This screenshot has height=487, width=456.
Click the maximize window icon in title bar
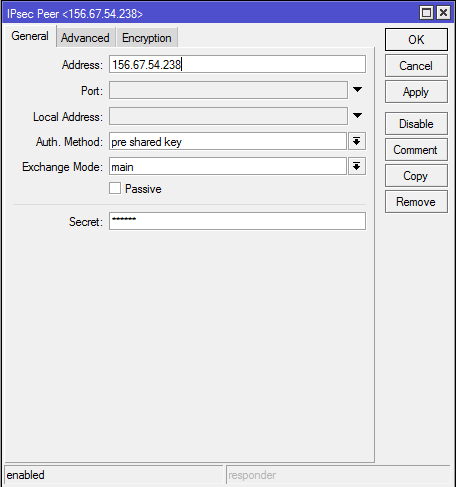pyautogui.click(x=426, y=13)
